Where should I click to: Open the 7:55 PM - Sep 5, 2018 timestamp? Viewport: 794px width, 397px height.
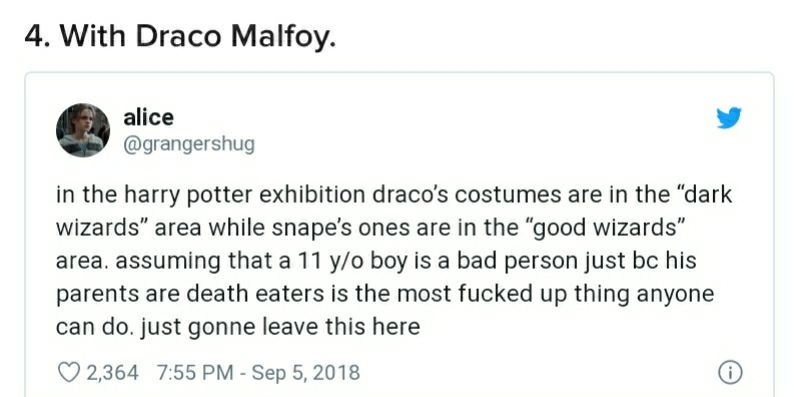(258, 373)
